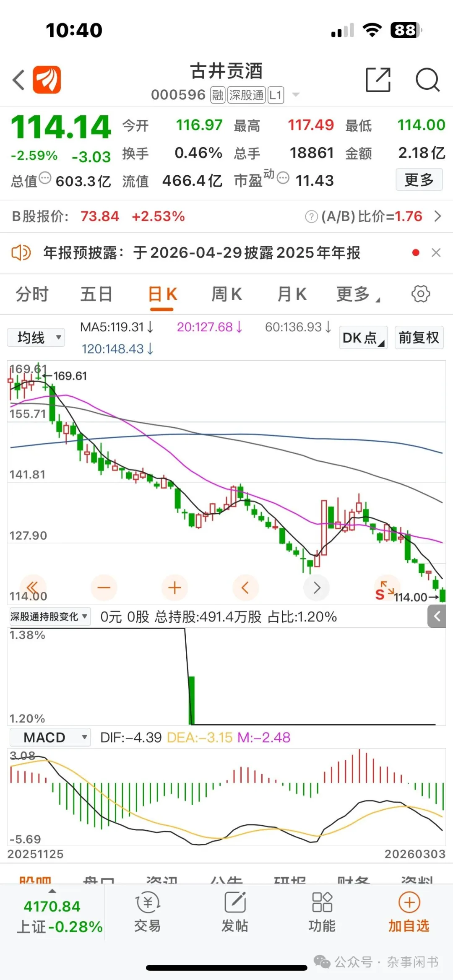Expand the 均线 indicator dropdown
The image size is (453, 980).
point(36,338)
